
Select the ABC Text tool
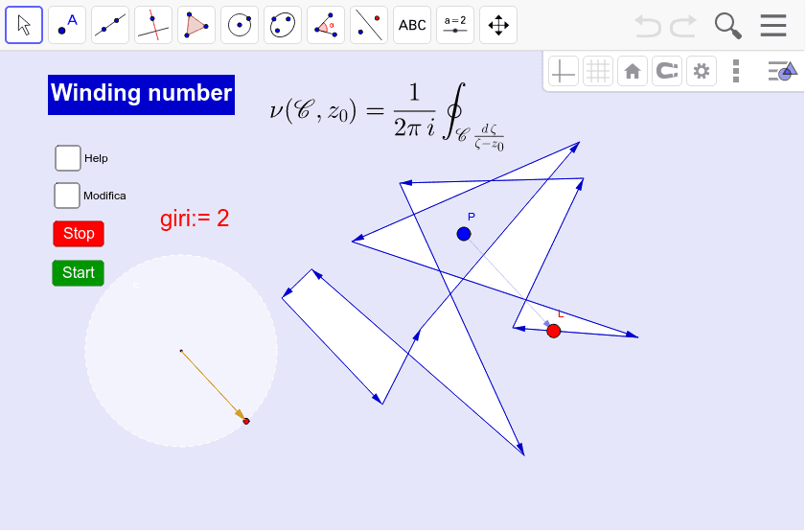coord(412,25)
